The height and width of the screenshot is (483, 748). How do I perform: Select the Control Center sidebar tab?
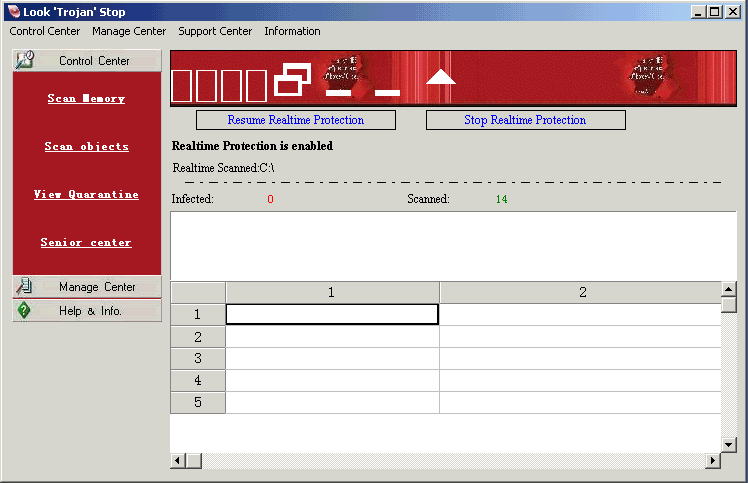(87, 61)
